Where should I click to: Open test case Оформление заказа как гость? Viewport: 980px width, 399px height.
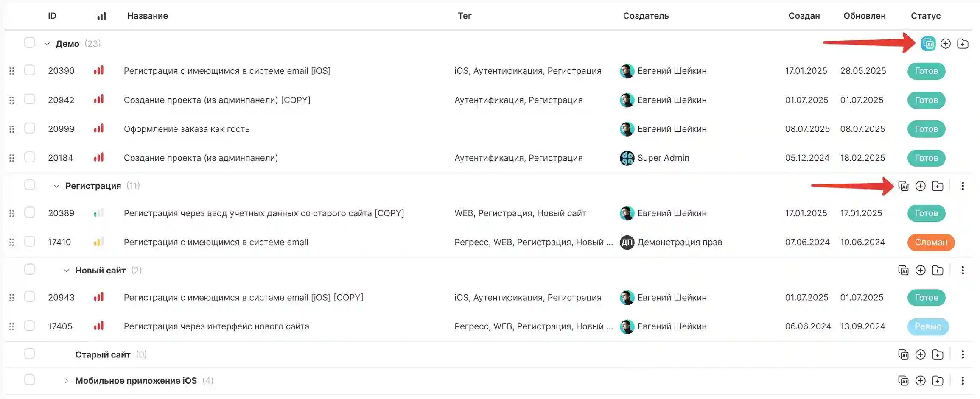pos(186,129)
